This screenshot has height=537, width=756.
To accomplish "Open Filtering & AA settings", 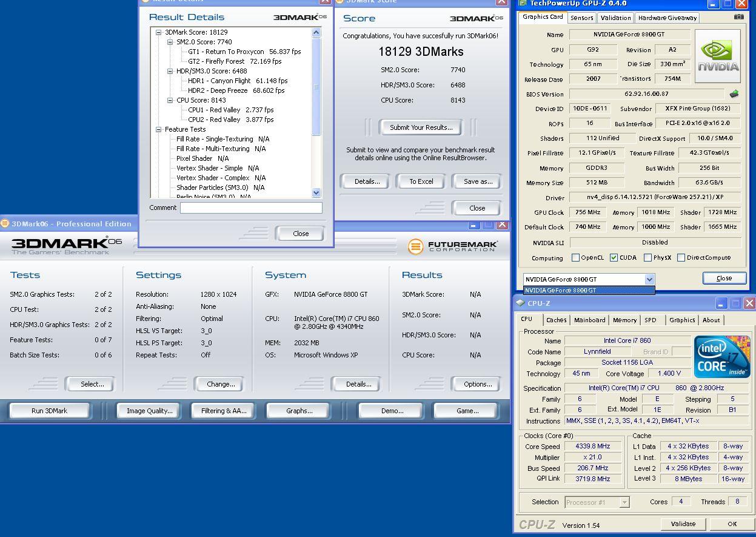I will coord(224,411).
